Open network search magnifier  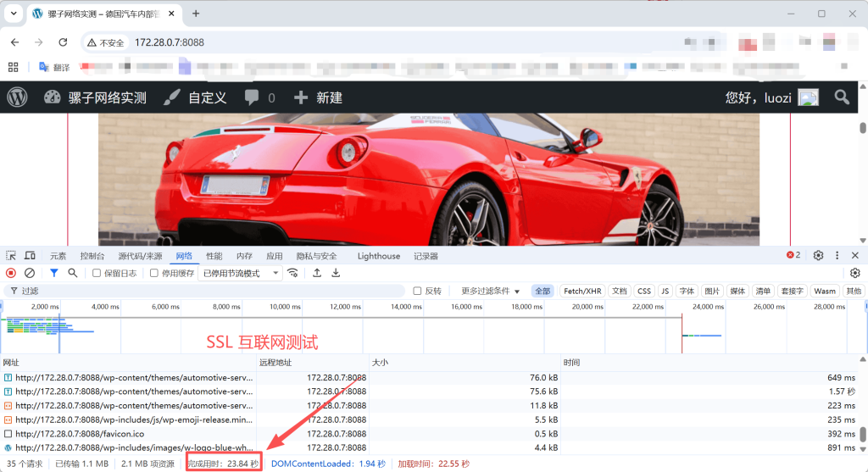[x=73, y=273]
